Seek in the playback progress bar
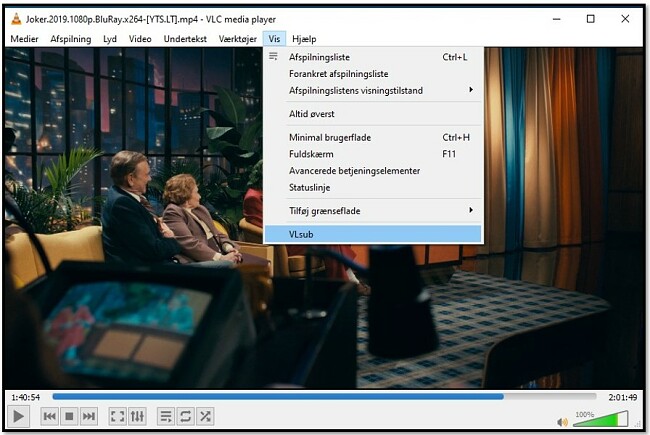Viewport: 650px width, 435px height. click(324, 397)
